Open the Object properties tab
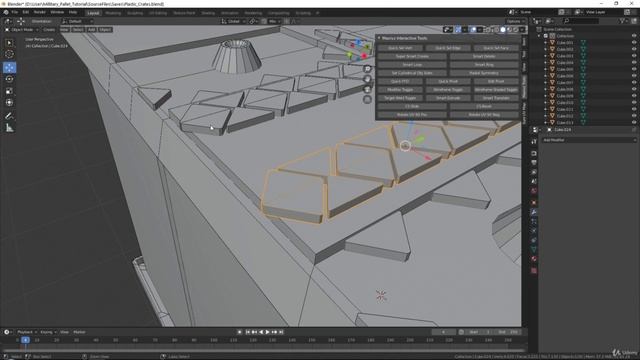Viewport: 640px width, 360px height. pyautogui.click(x=534, y=203)
